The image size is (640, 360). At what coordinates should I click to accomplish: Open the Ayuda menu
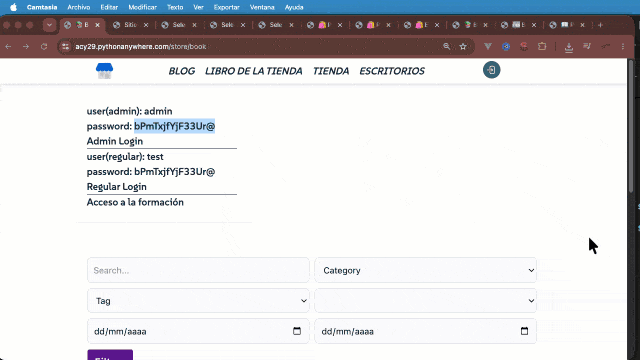coord(294,7)
